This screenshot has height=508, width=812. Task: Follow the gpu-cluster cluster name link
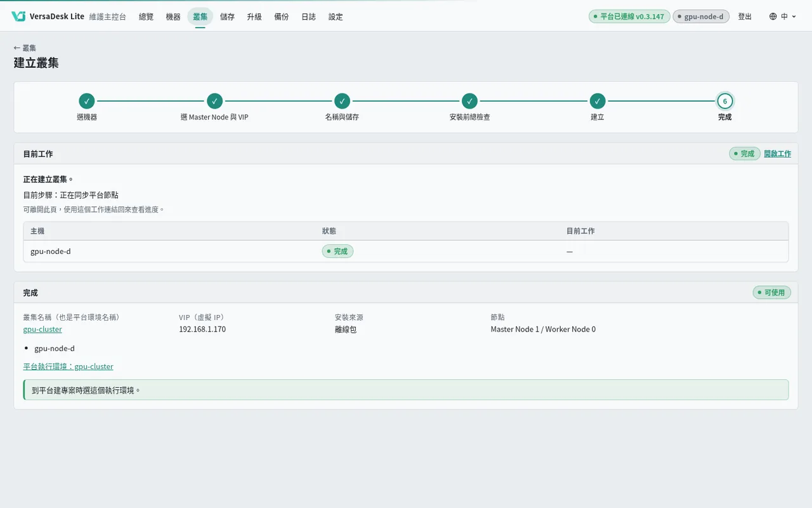tap(43, 329)
